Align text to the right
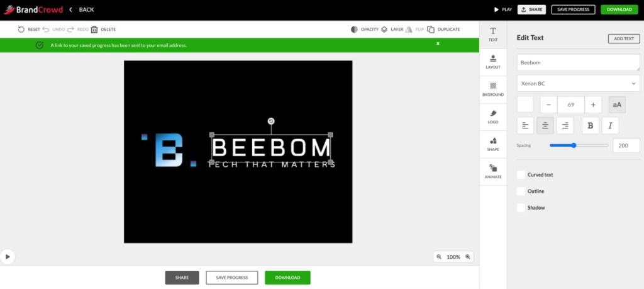 tap(565, 125)
